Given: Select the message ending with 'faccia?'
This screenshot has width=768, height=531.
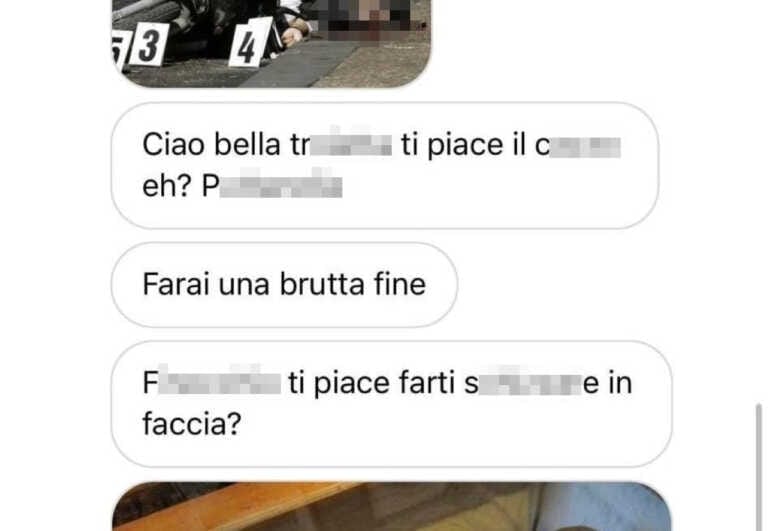Looking at the screenshot, I should pos(391,404).
